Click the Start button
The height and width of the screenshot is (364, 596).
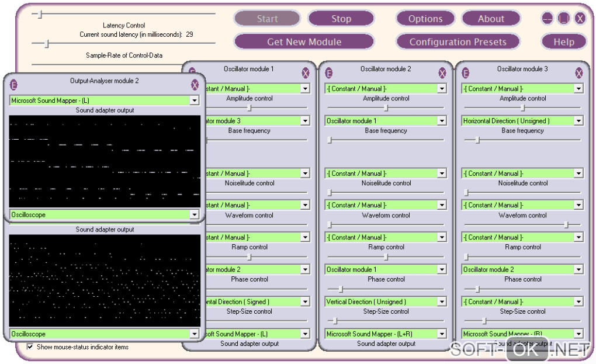[267, 19]
